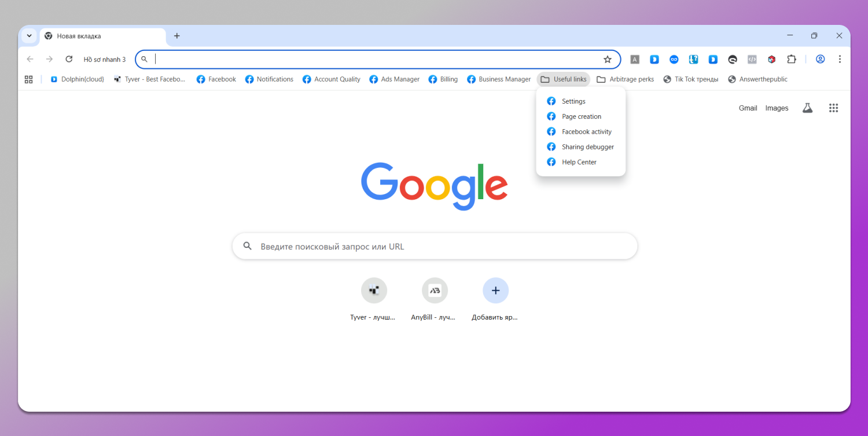868x436 pixels.
Task: Open the grid icon left of bookmarks bar
Action: tap(28, 79)
